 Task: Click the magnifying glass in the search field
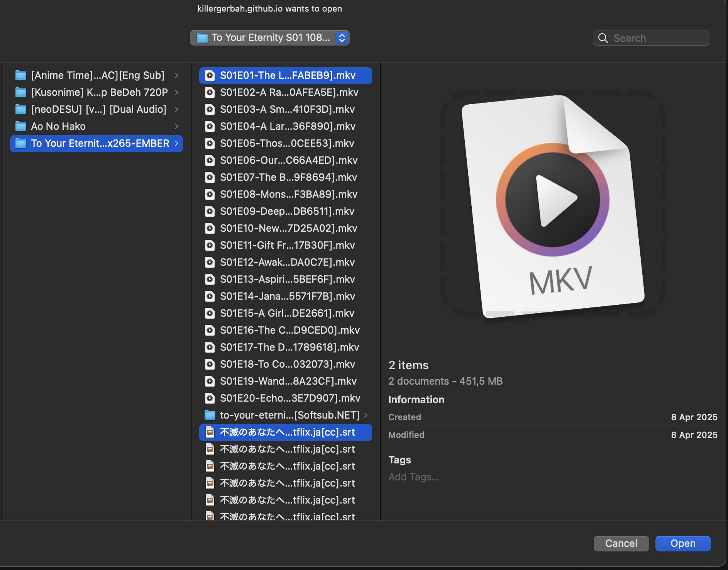[603, 38]
